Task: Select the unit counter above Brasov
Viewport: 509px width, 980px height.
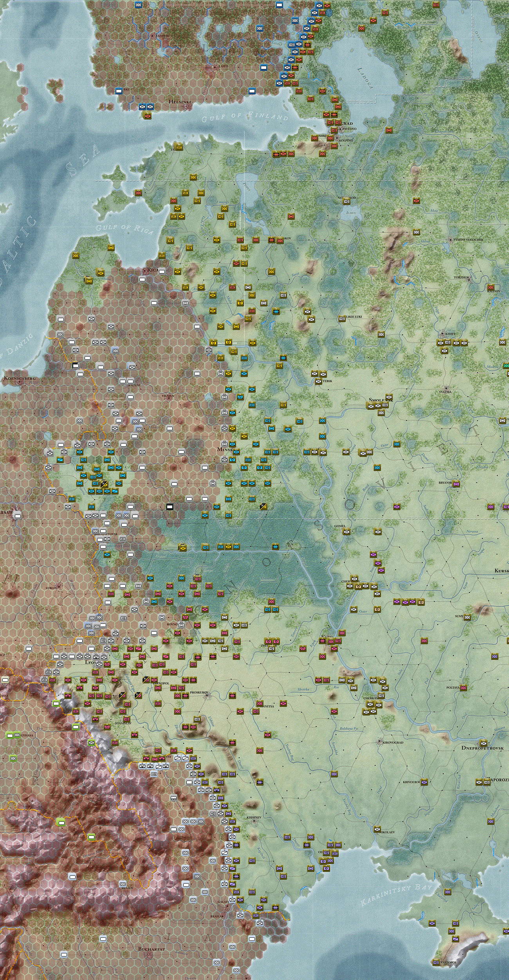Action: (x=123, y=884)
